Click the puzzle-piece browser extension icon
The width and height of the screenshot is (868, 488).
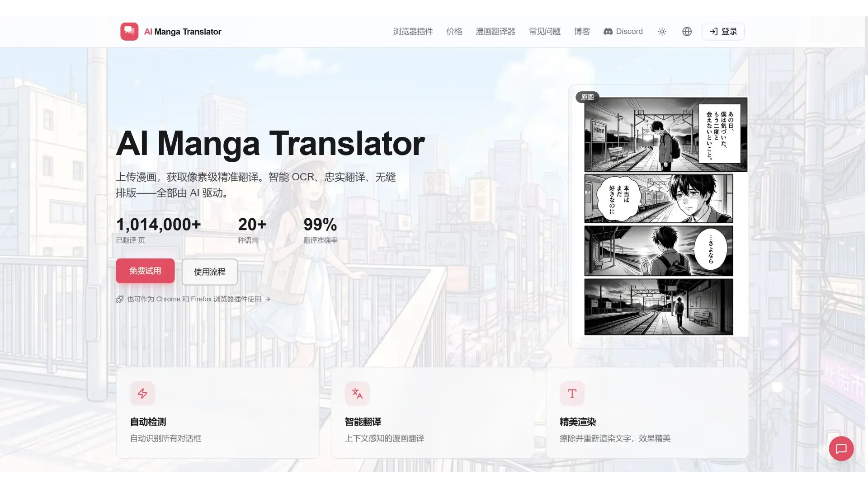click(120, 299)
